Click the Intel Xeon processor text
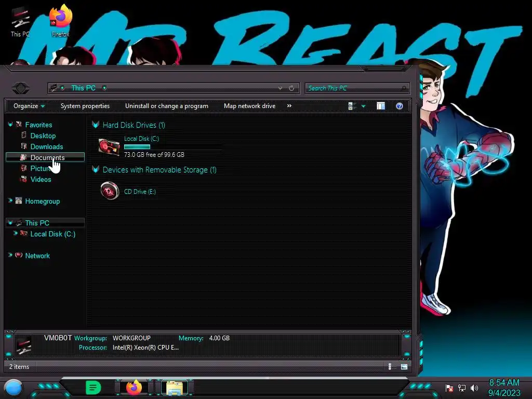This screenshot has height=399, width=532. (145, 348)
